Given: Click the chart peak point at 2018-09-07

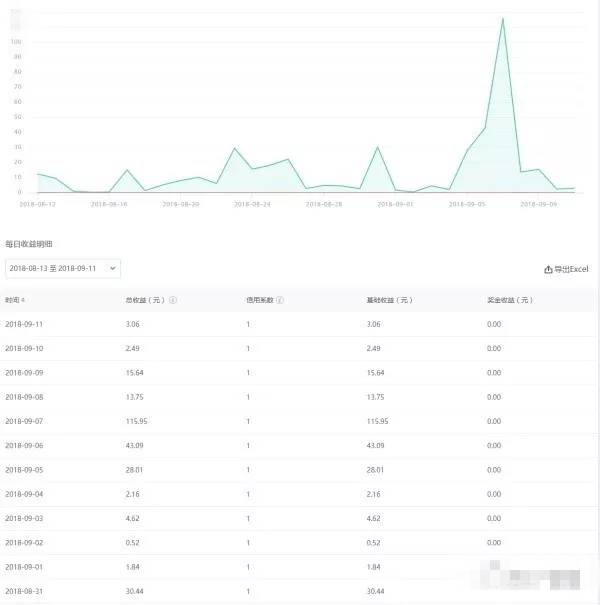Looking at the screenshot, I should click(x=503, y=19).
